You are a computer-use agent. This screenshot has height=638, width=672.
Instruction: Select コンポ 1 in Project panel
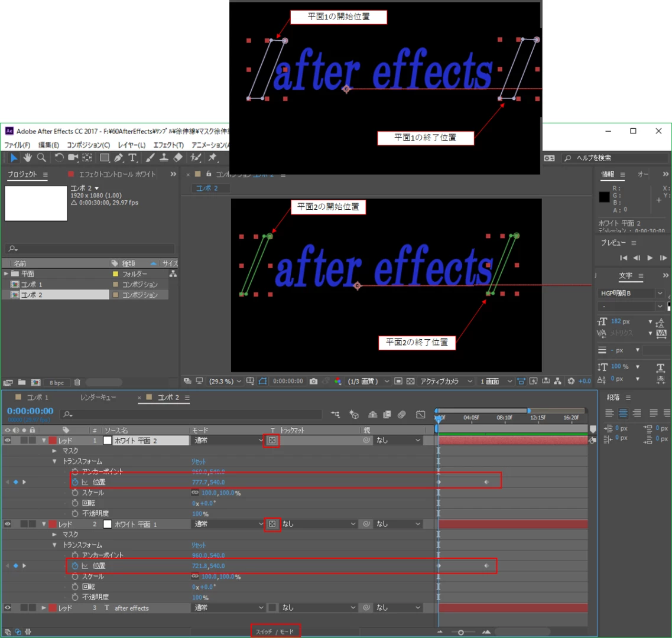32,284
